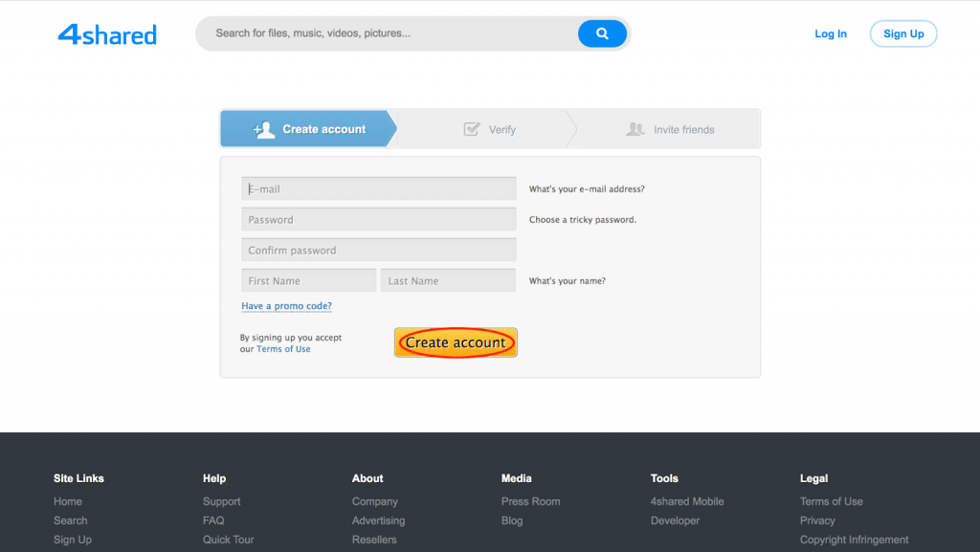Click into the Password field
The width and height of the screenshot is (980, 552).
coord(379,219)
